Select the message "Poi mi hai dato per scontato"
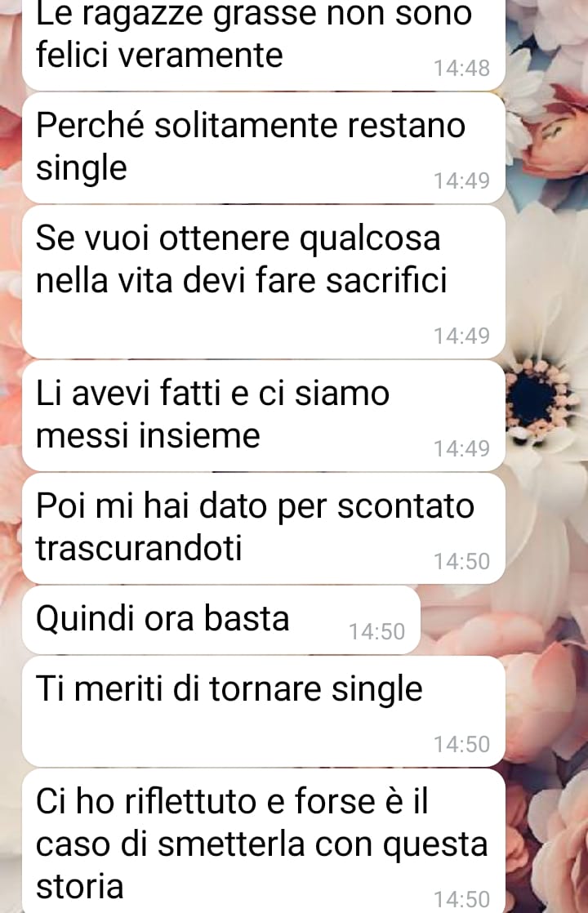Screen dimensions: 588x913 263,528
